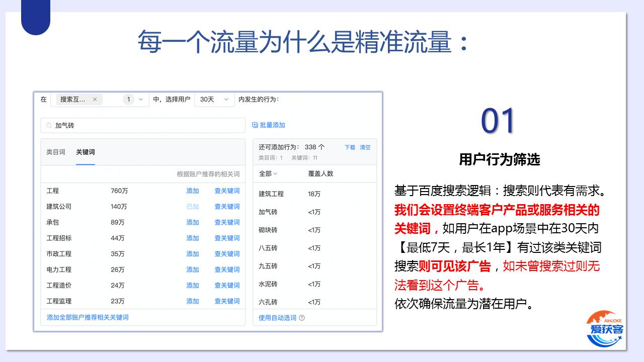Add the 电力工程 keyword
The width and height of the screenshot is (644, 362).
point(193,269)
